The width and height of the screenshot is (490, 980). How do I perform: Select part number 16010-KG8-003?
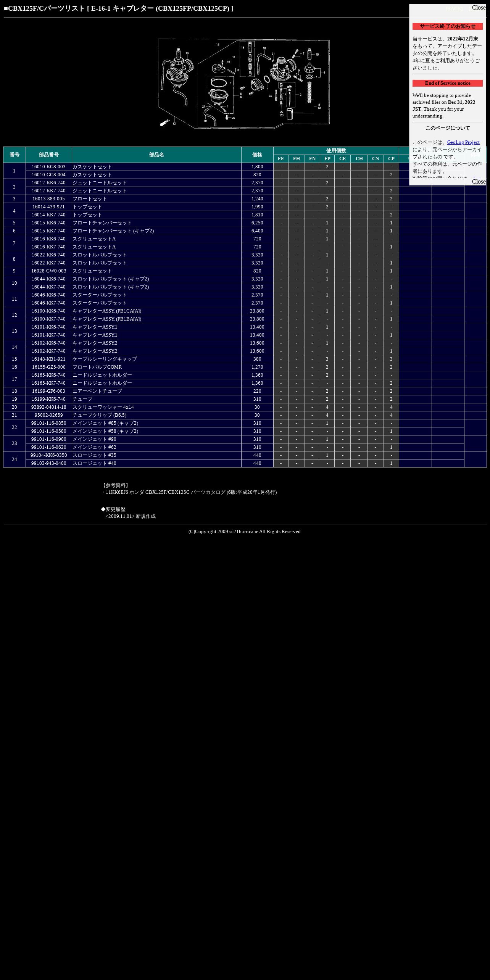pos(48,167)
